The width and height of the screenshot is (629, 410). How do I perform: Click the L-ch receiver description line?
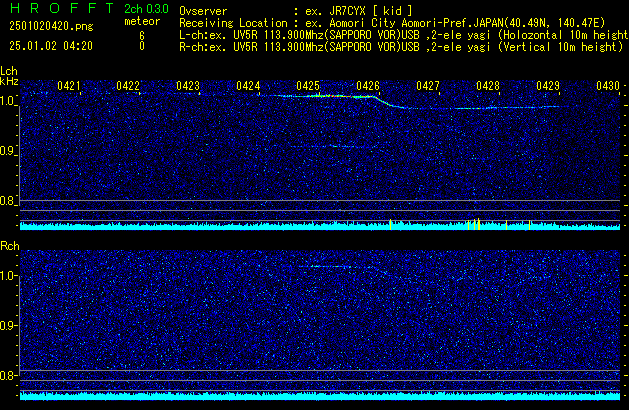click(404, 35)
